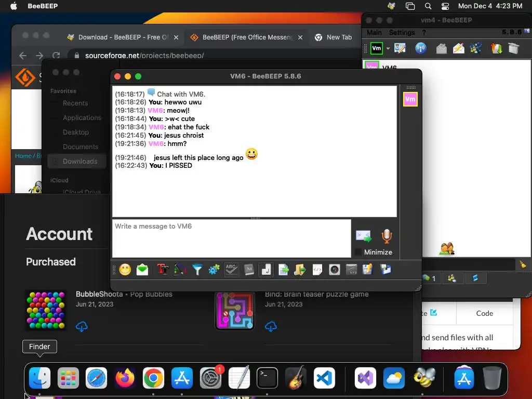Click the smiley emoji in chat history
The height and width of the screenshot is (399, 532).
[251, 154]
